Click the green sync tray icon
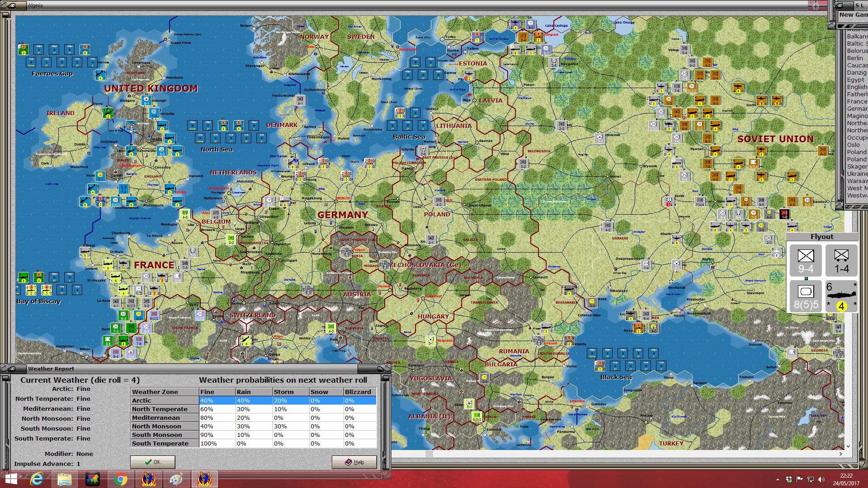The image size is (868, 488). point(788,479)
